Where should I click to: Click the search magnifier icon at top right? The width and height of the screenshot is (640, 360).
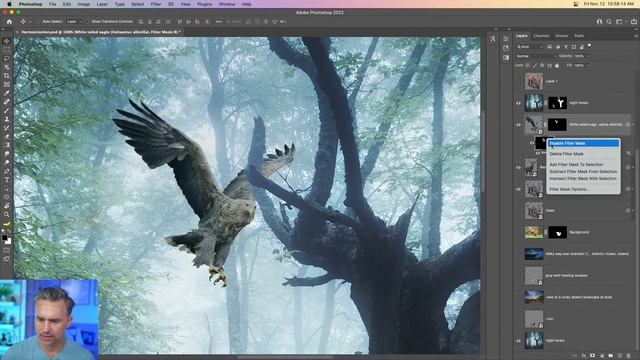pyautogui.click(x=609, y=22)
